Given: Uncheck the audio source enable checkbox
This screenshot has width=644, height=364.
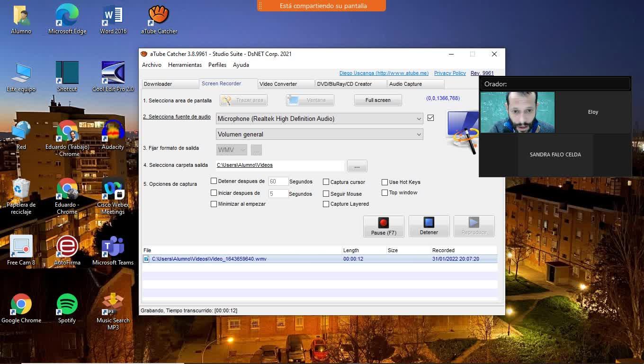Looking at the screenshot, I should point(430,118).
